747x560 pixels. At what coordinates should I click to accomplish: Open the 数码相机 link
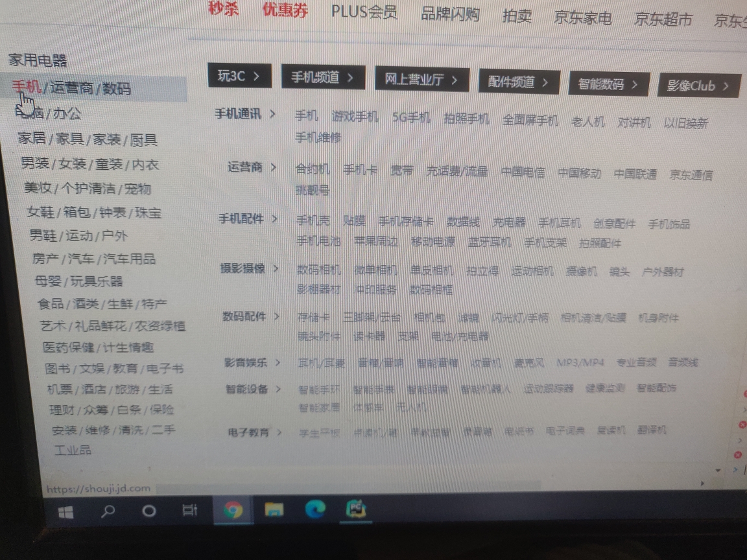coord(319,270)
